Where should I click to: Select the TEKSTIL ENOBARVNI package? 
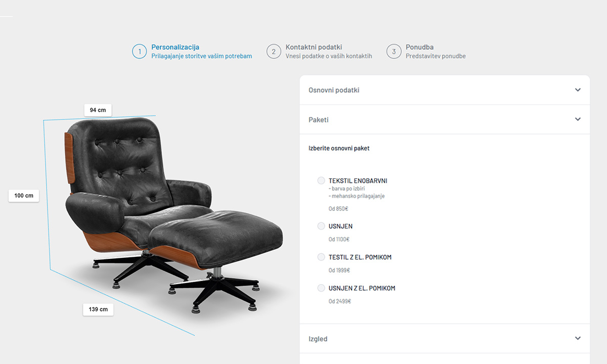click(321, 180)
